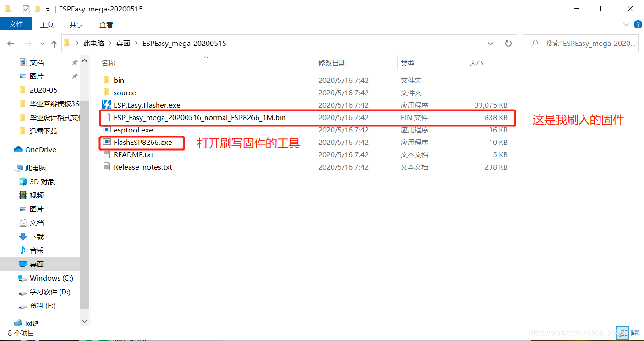The height and width of the screenshot is (341, 644).
Task: Switch to large icons view in status bar
Action: tap(635, 332)
